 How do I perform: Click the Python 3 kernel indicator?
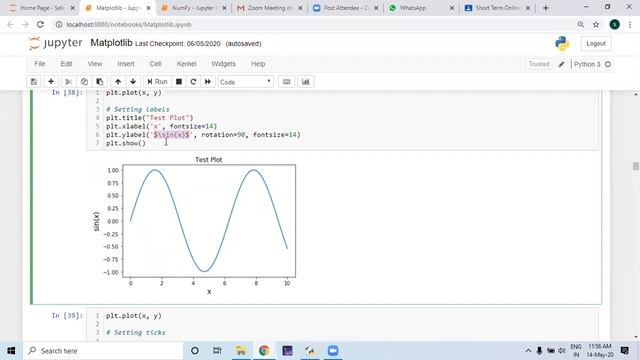point(592,64)
